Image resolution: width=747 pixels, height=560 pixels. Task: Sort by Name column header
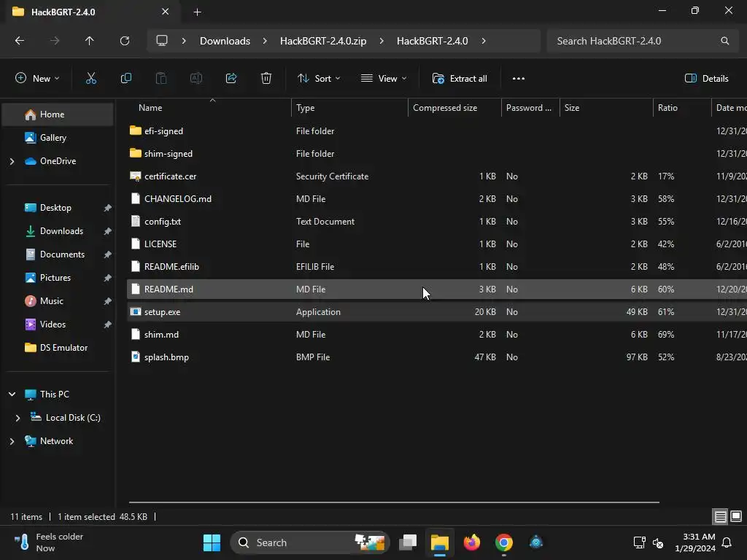209,108
